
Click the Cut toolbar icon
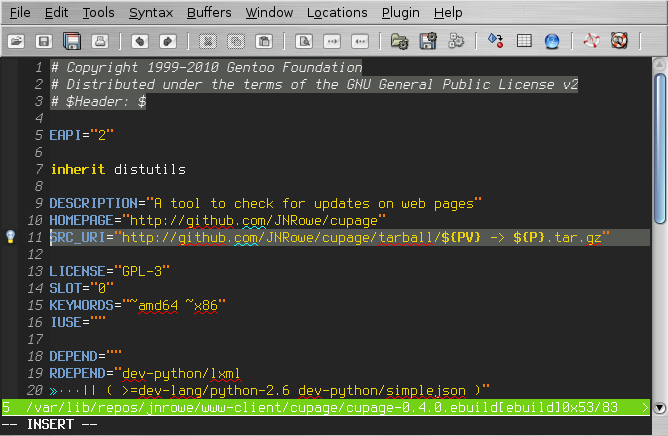208,41
